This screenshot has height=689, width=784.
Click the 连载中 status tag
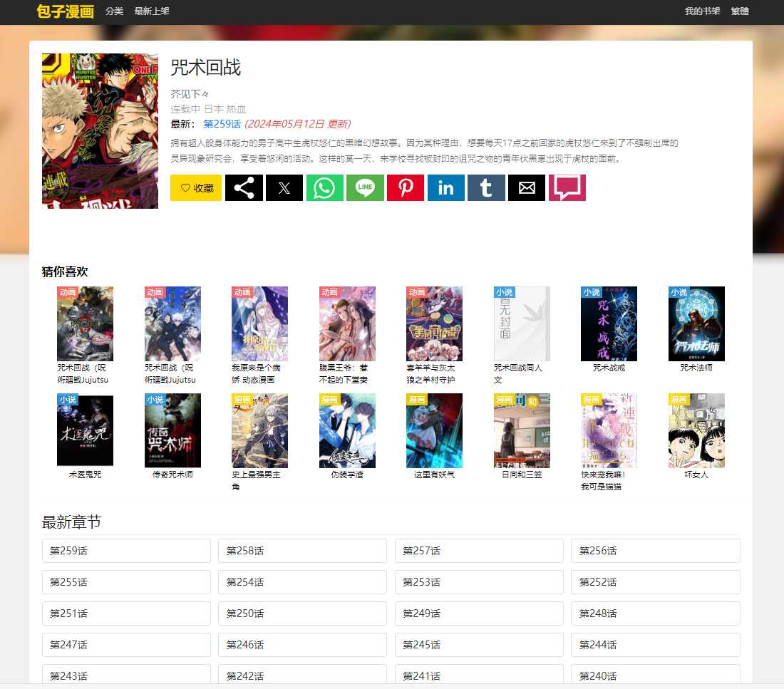click(x=185, y=109)
